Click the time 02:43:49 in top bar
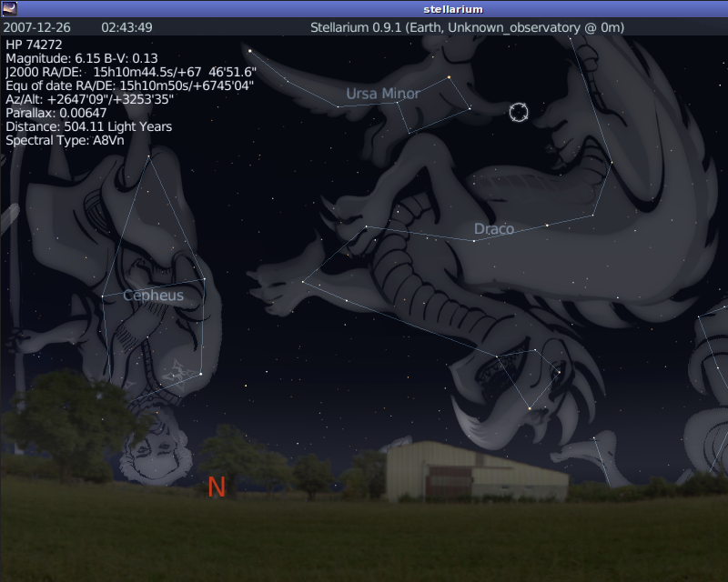728x582 pixels. click(126, 27)
